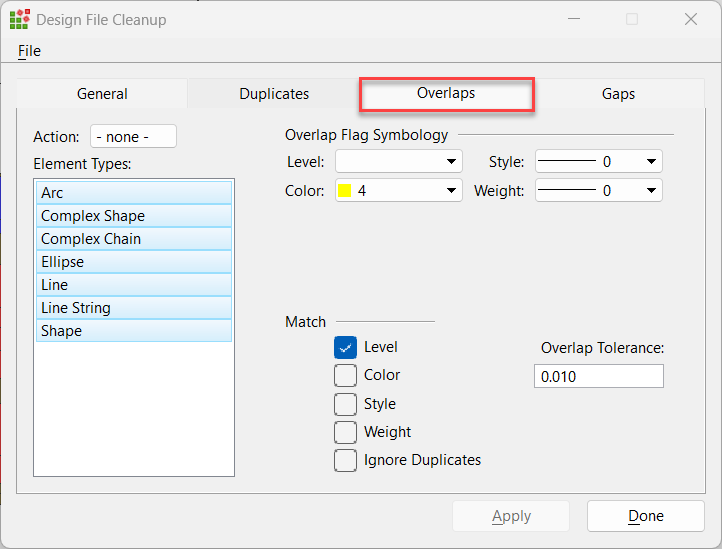The image size is (722, 549).
Task: Switch to the Duplicates tab
Action: (x=274, y=94)
